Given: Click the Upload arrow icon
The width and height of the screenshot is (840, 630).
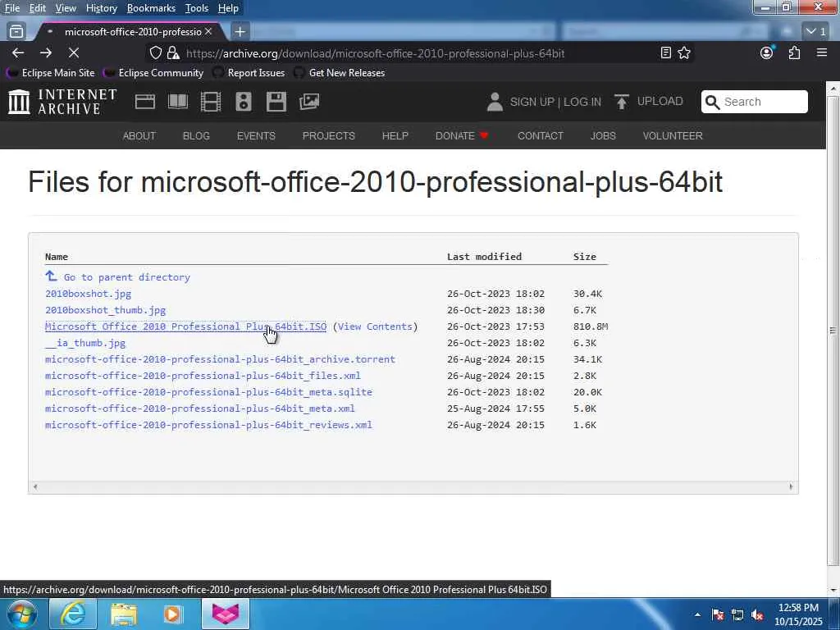Looking at the screenshot, I should pyautogui.click(x=622, y=101).
